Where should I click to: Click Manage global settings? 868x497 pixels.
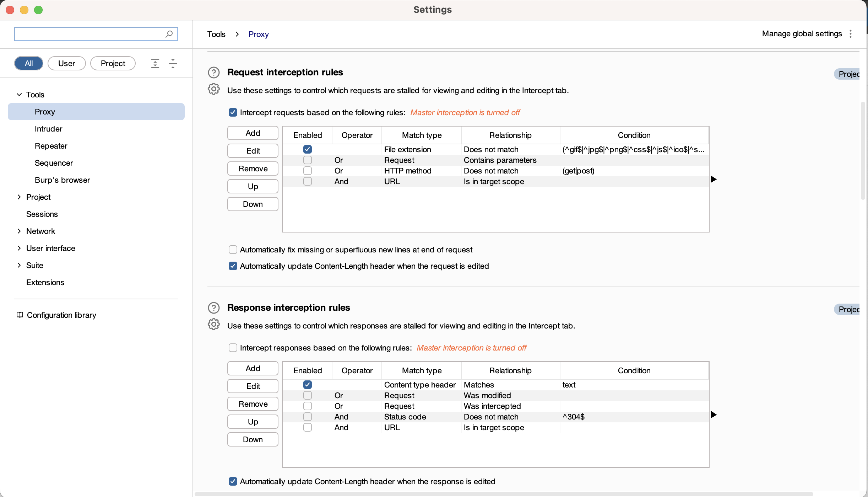802,34
